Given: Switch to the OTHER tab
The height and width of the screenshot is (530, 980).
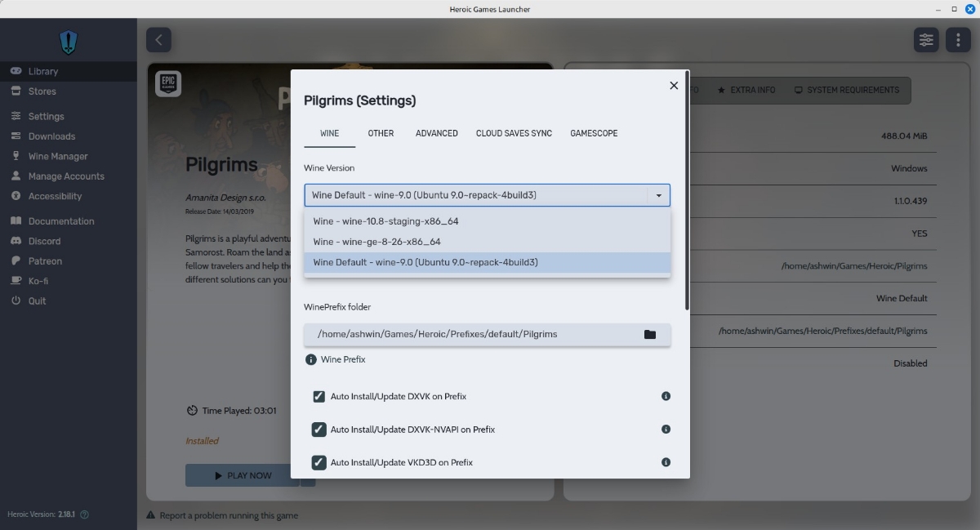Looking at the screenshot, I should click(x=381, y=133).
